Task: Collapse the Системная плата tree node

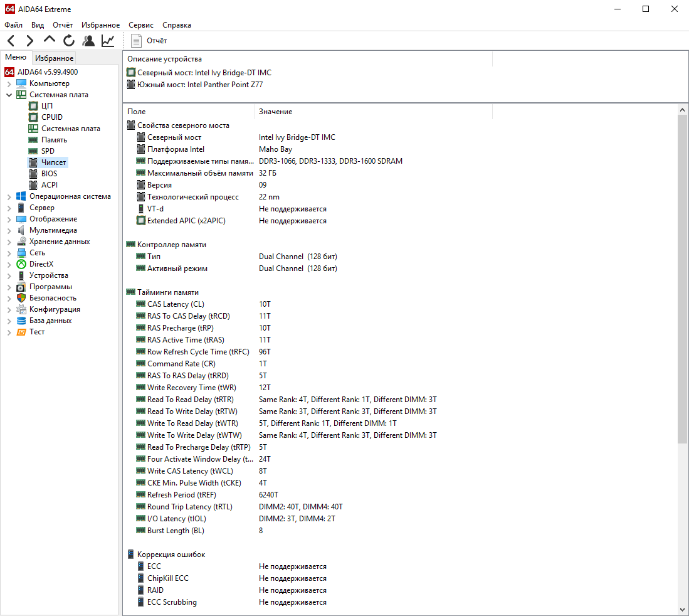Action: pos(9,95)
